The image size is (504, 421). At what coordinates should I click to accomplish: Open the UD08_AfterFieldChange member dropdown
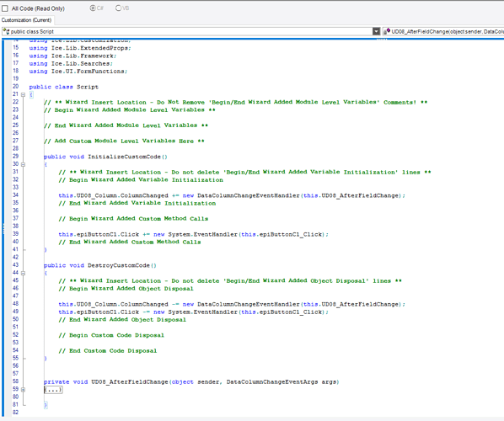point(443,31)
